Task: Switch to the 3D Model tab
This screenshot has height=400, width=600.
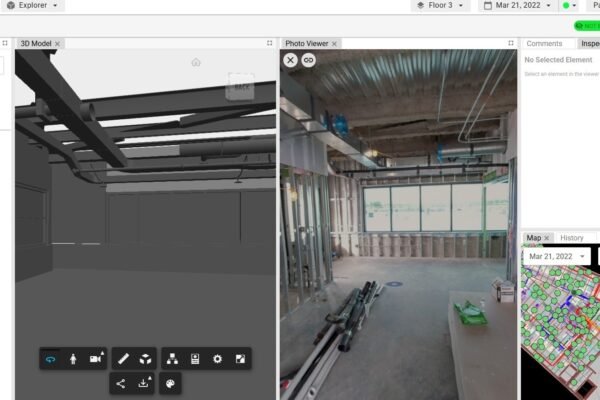Action: (36, 44)
